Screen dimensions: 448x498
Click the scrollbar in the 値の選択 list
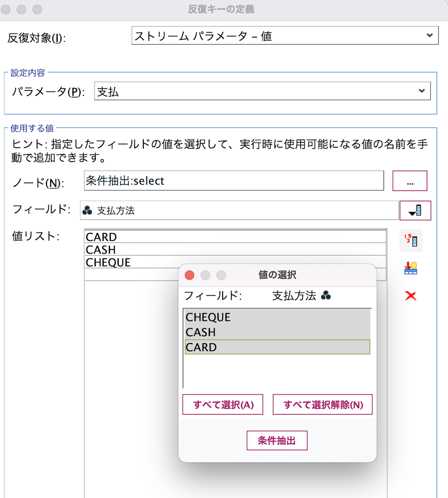(x=183, y=347)
